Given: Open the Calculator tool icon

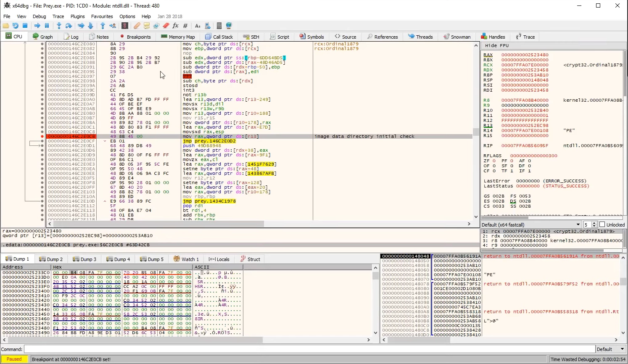Looking at the screenshot, I should coord(219,26).
